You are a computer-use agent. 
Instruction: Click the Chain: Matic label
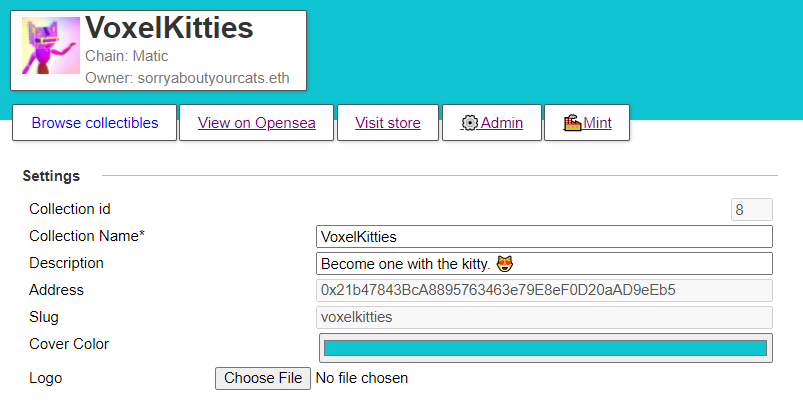(126, 56)
